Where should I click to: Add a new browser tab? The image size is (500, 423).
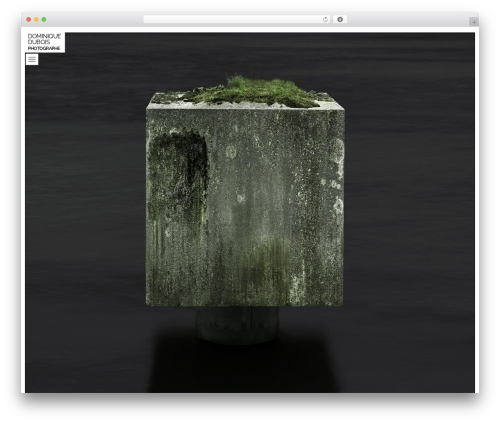474,22
